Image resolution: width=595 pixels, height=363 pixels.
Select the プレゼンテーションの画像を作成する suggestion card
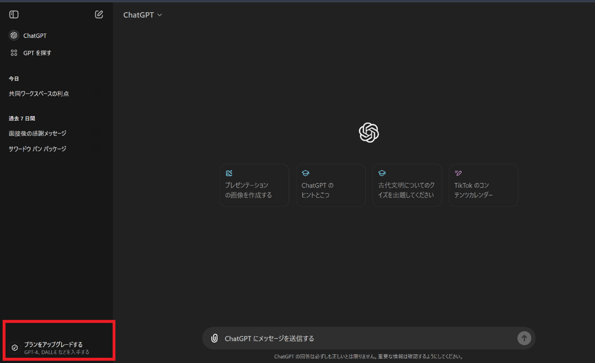point(254,185)
